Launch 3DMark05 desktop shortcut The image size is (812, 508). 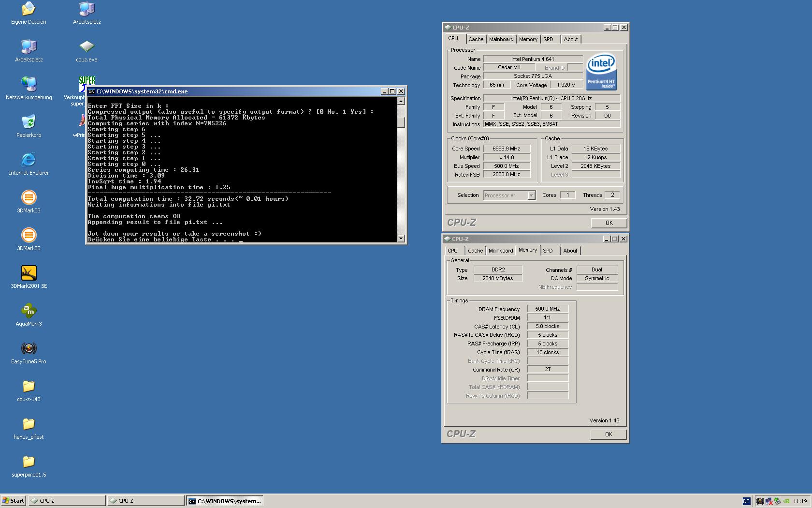coord(29,239)
